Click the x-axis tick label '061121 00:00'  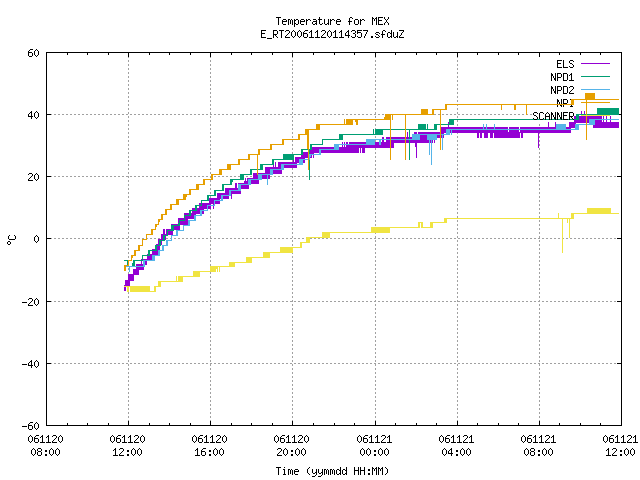[374, 445]
